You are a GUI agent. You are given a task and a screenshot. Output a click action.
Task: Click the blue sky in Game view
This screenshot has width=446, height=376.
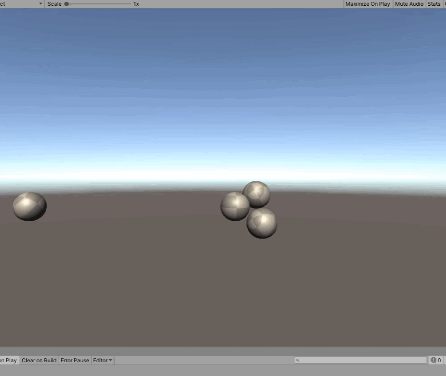click(x=223, y=83)
